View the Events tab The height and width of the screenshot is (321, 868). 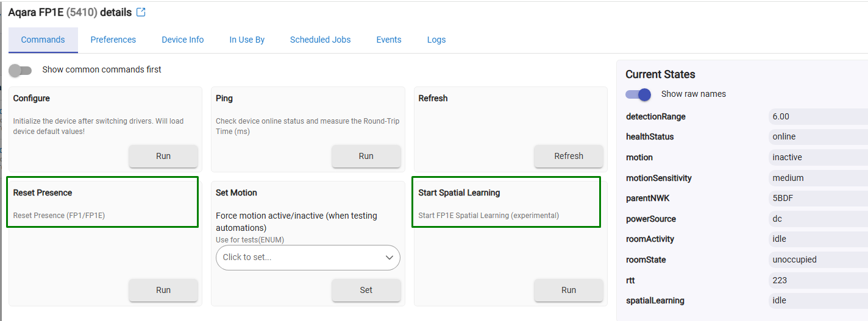[x=389, y=40]
